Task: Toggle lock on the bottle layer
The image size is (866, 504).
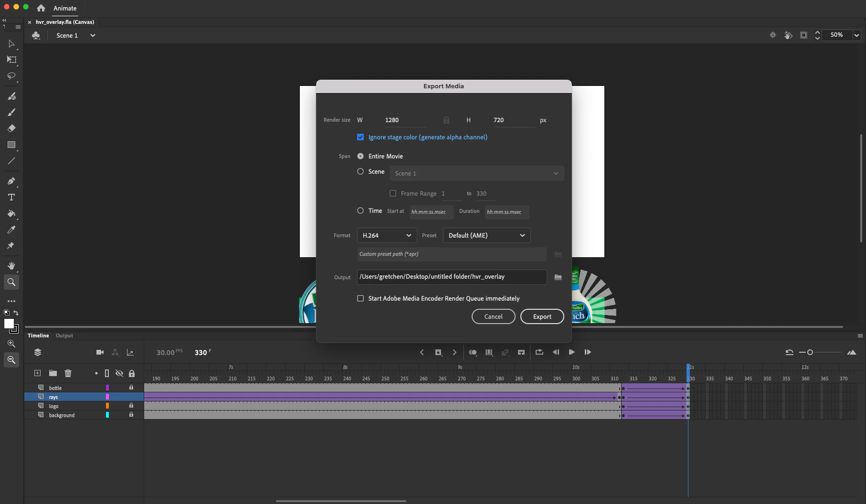Action: [131, 388]
